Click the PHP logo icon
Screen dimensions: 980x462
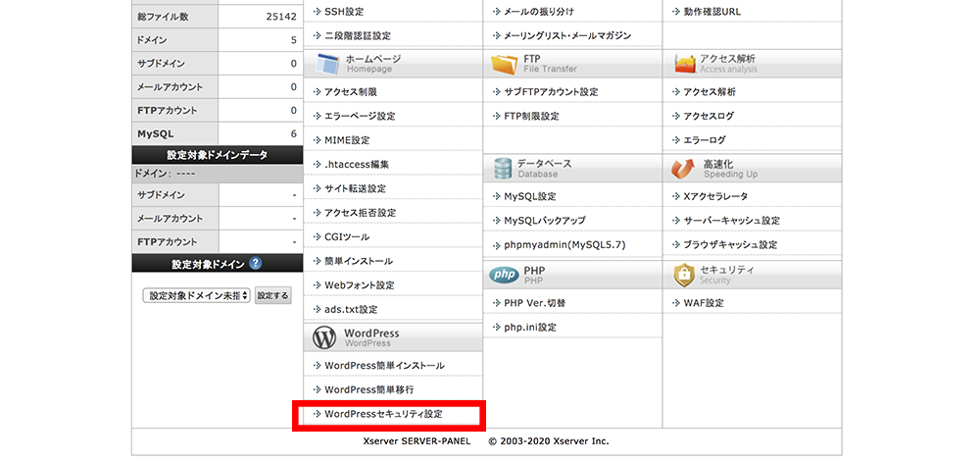pos(503,275)
